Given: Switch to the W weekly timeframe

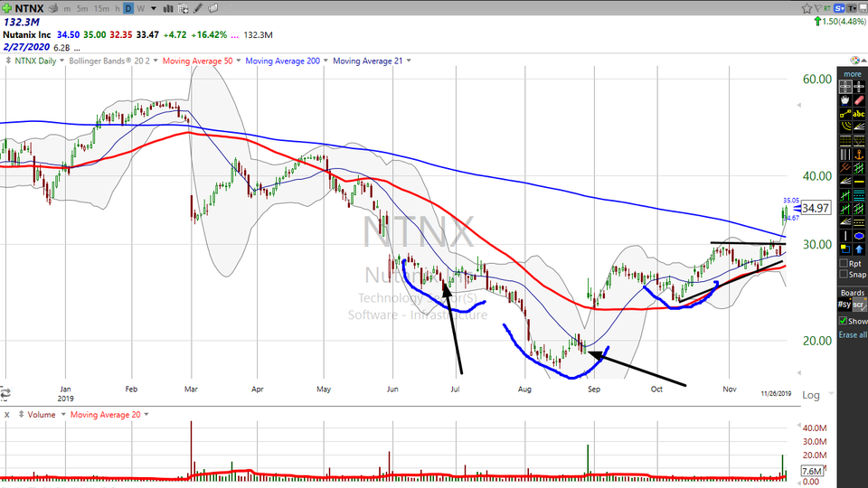Looking at the screenshot, I should (x=141, y=8).
